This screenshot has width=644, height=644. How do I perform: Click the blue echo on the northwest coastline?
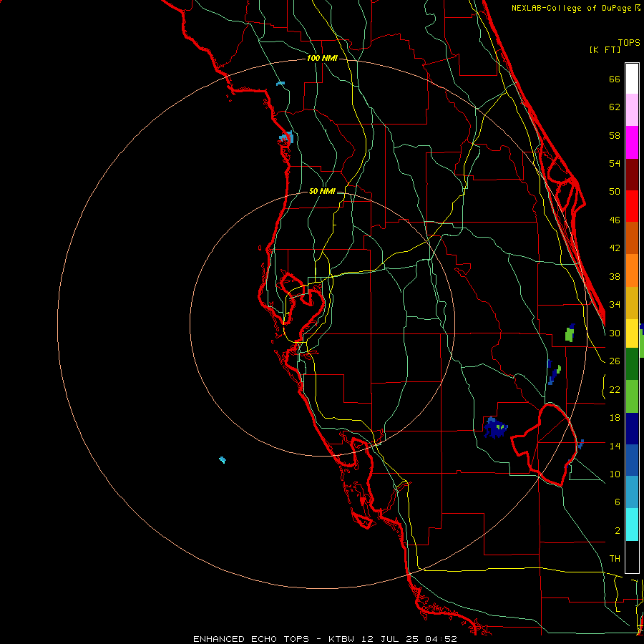click(286, 137)
